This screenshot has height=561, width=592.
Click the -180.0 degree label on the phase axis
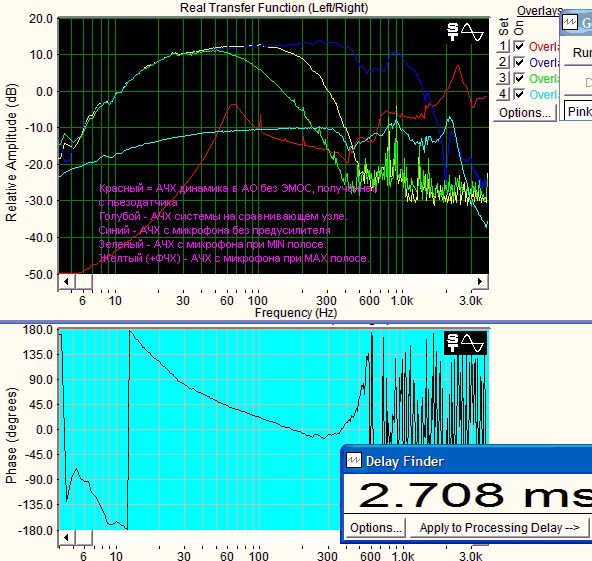[x=35, y=530]
